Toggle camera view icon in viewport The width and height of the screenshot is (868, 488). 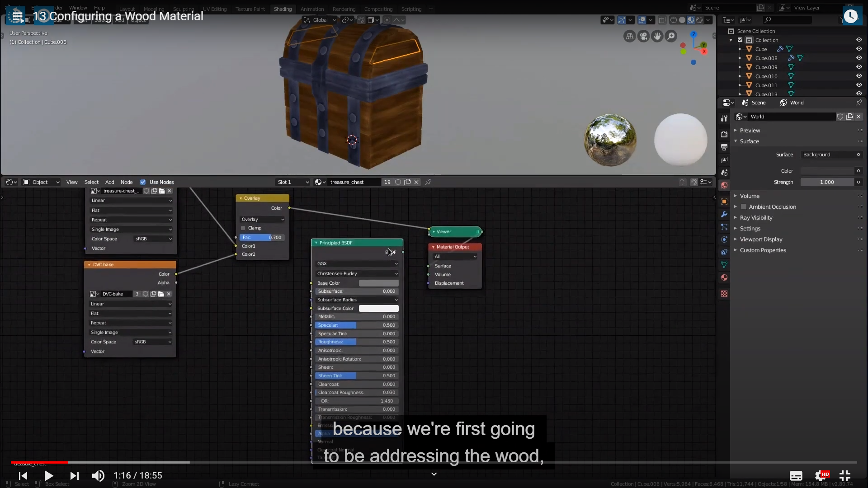[x=643, y=36]
